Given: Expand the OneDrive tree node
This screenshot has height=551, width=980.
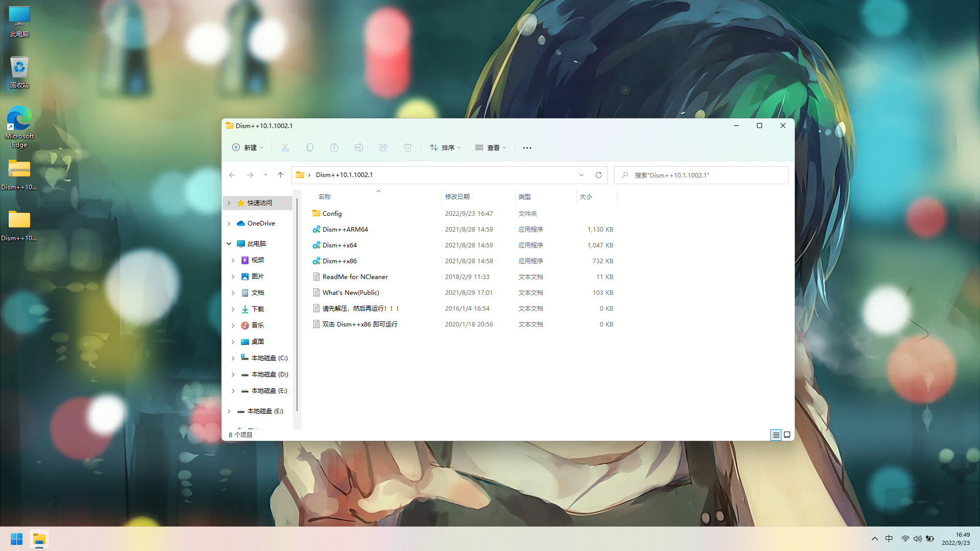Looking at the screenshot, I should [229, 223].
